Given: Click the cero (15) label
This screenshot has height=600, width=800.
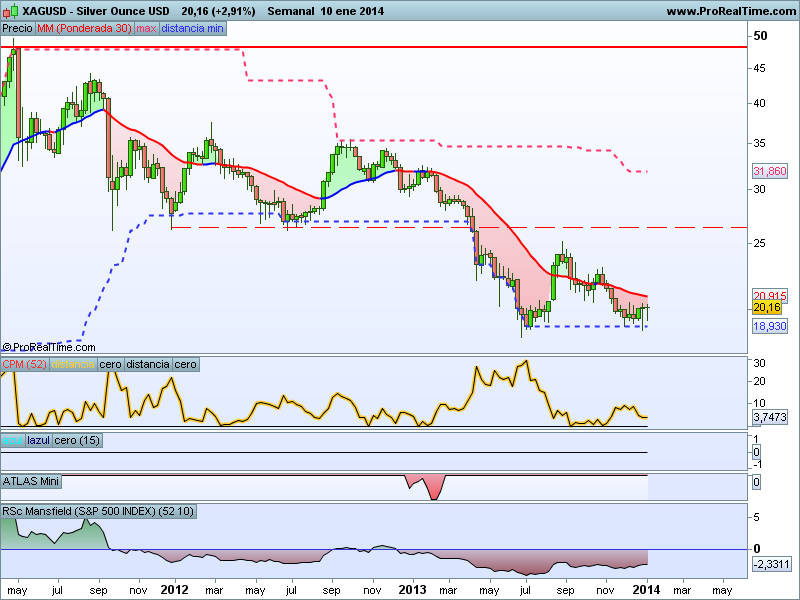Looking at the screenshot, I should coord(77,440).
